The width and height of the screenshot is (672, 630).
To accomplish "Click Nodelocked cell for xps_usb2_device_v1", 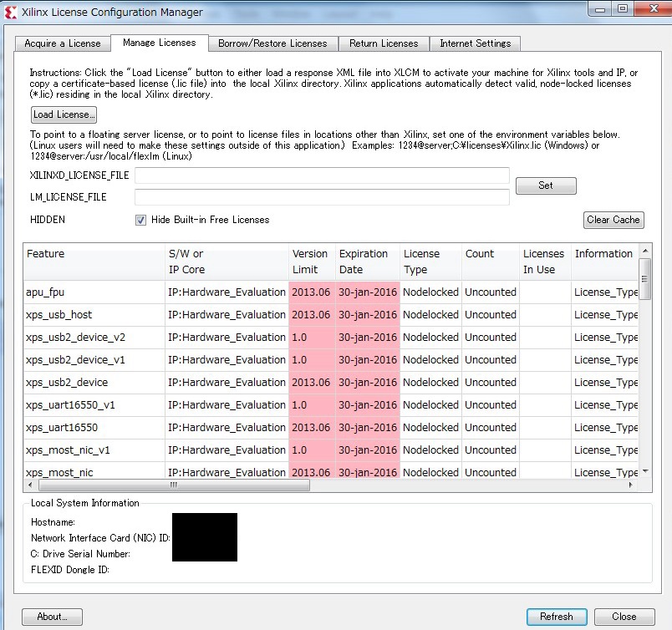I will click(430, 360).
